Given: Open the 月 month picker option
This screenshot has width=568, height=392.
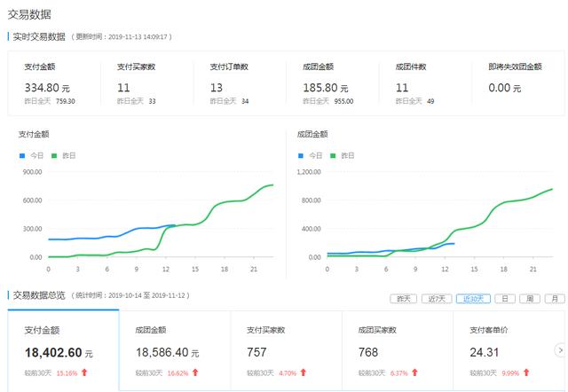Looking at the screenshot, I should pos(555,299).
